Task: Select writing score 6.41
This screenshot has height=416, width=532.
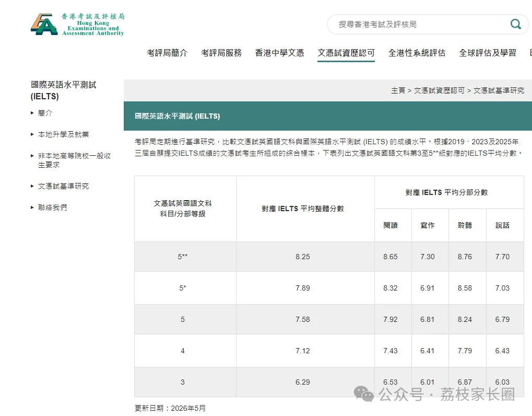Action: pos(428,351)
